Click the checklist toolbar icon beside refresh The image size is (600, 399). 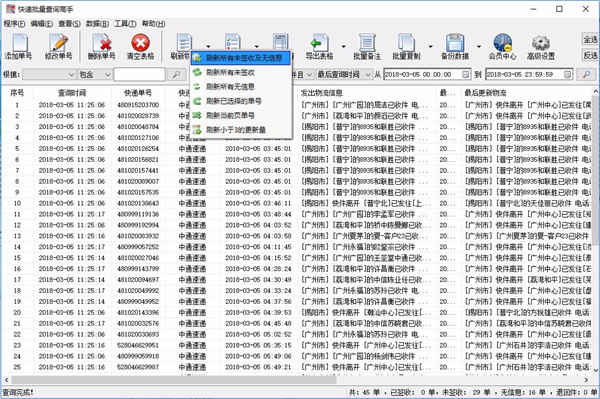point(232,41)
